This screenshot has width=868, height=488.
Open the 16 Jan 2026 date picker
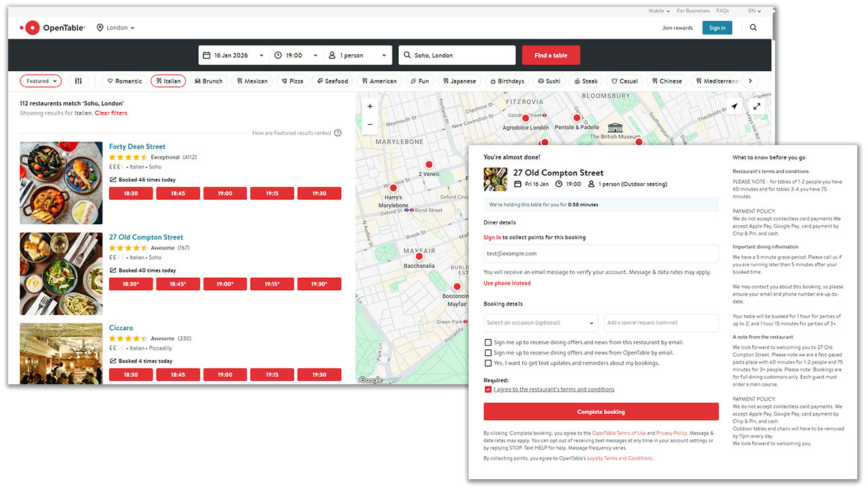coord(234,56)
